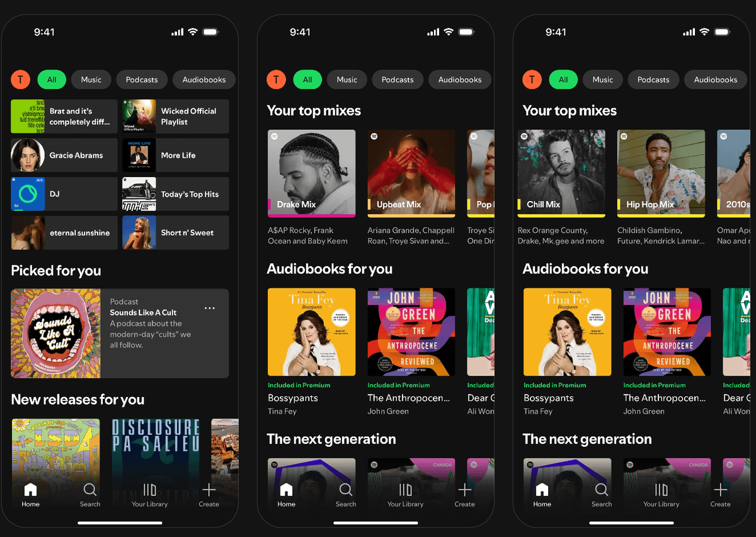This screenshot has height=537, width=756.
Task: Tap Create plus icon in right phone
Action: pos(720,490)
